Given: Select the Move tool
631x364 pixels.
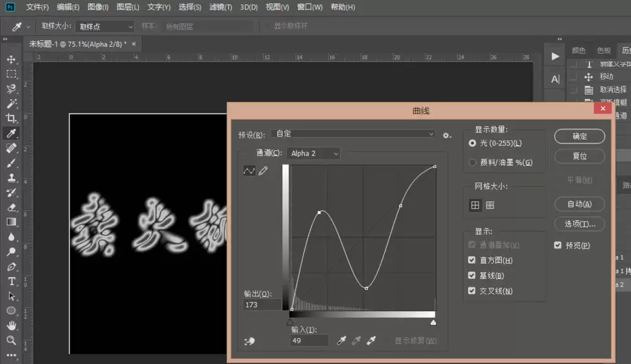Looking at the screenshot, I should (x=11, y=59).
